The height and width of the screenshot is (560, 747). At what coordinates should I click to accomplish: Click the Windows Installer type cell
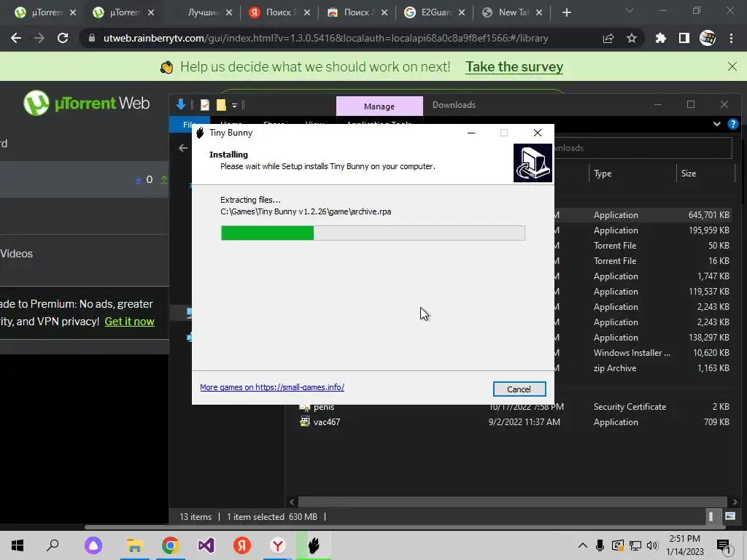pyautogui.click(x=632, y=353)
